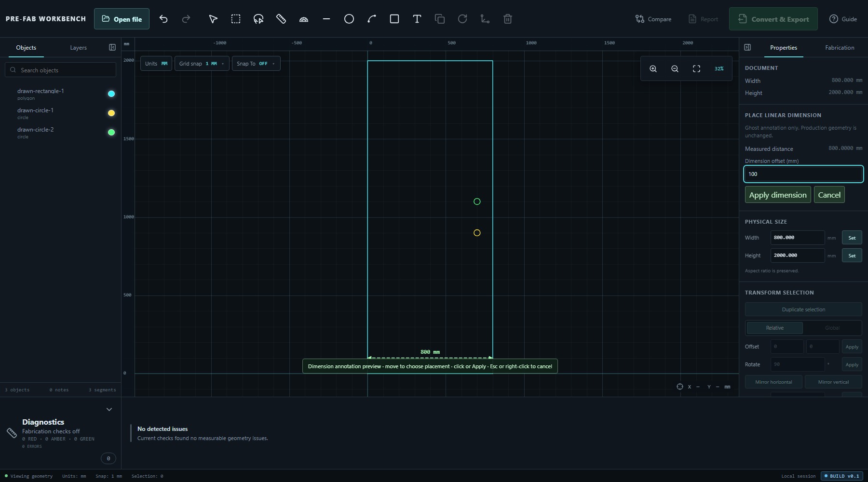
Task: Click Mirror horizontal button
Action: coord(773,382)
